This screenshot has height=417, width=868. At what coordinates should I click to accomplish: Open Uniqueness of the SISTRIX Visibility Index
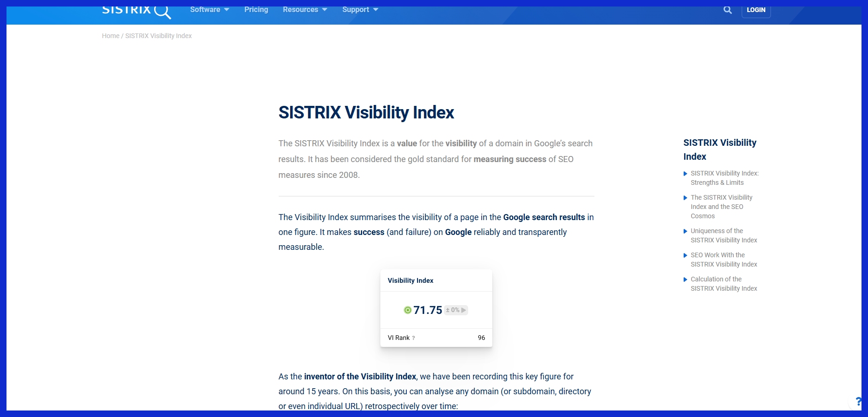coord(724,235)
